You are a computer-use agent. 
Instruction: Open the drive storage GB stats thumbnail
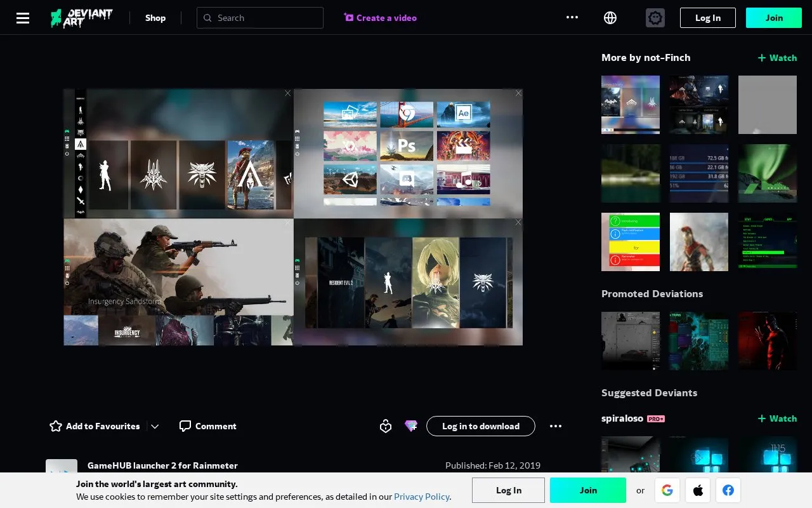pyautogui.click(x=699, y=173)
